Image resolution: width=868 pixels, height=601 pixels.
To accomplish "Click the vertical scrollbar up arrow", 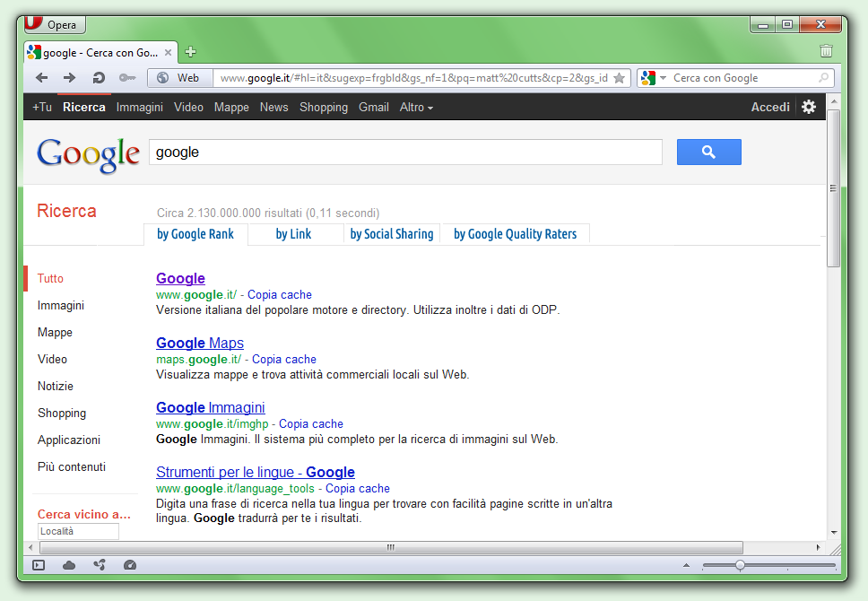I will 834,102.
